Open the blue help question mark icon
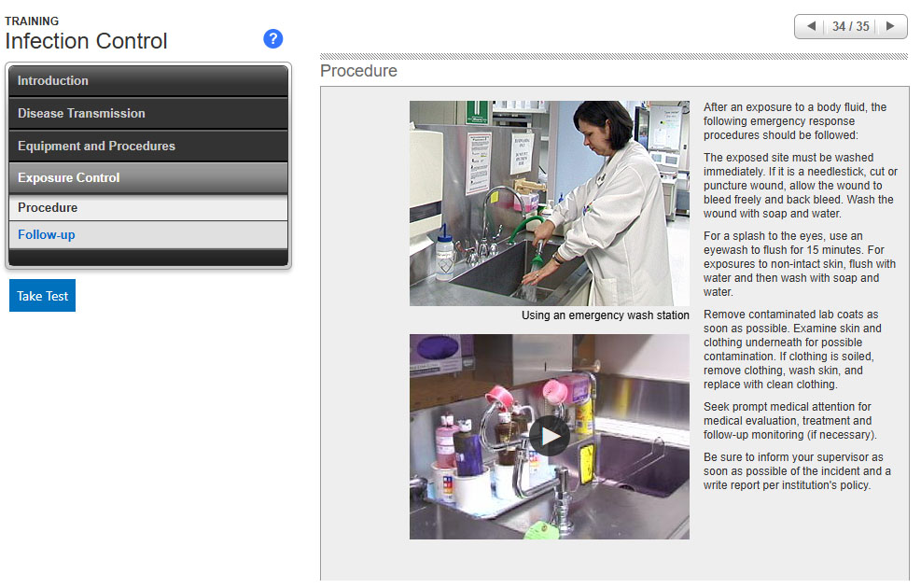This screenshot has height=588, width=921. 272,38
